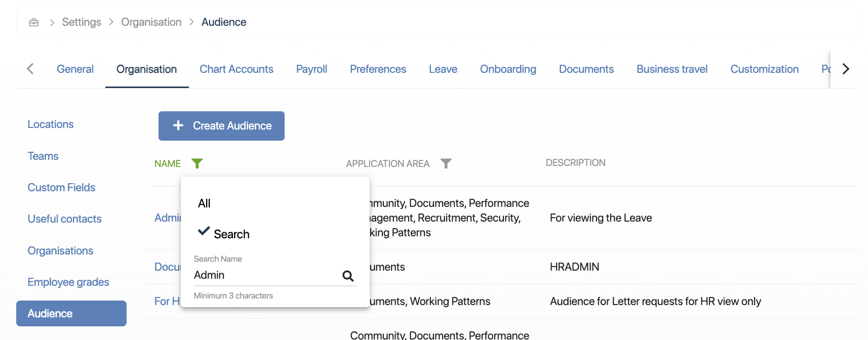Open the Business travel tab

672,69
